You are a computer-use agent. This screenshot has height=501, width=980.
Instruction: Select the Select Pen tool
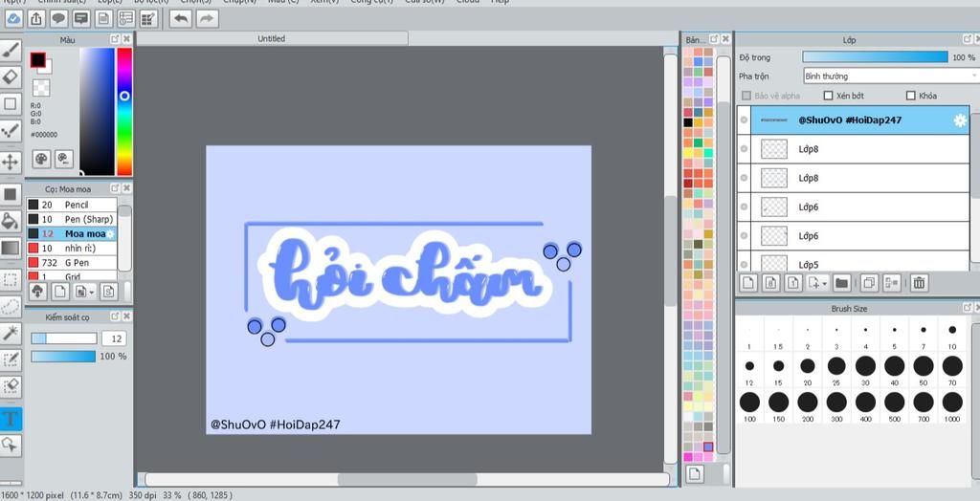(11, 359)
